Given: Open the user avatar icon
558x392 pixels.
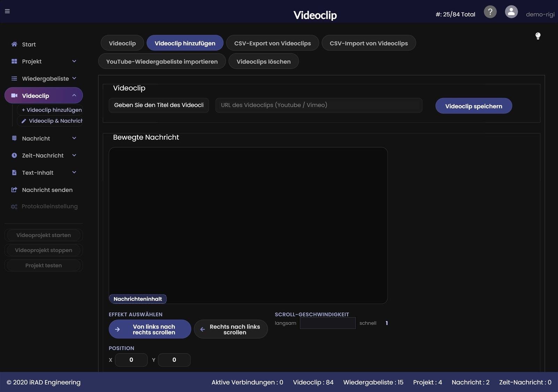Looking at the screenshot, I should click(511, 12).
